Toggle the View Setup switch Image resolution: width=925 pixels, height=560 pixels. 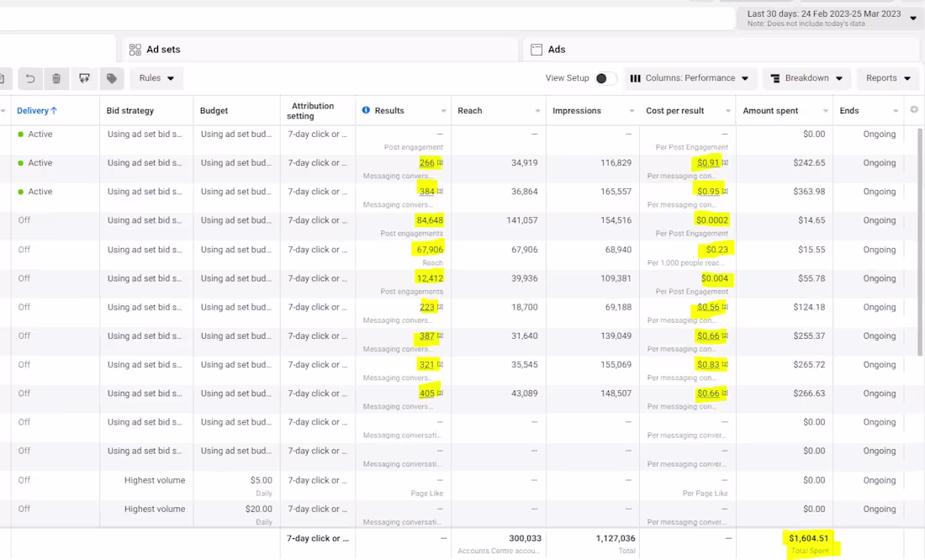point(605,78)
